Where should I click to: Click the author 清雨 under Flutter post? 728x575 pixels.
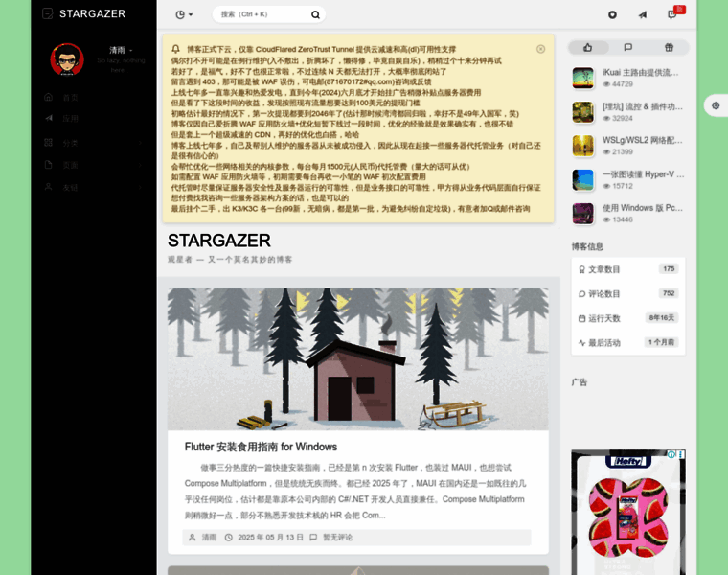pyautogui.click(x=209, y=538)
